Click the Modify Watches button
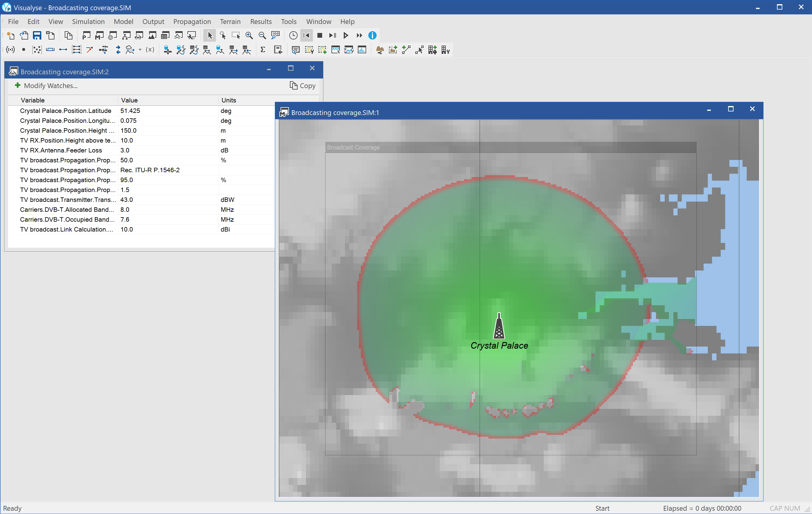 pyautogui.click(x=46, y=86)
